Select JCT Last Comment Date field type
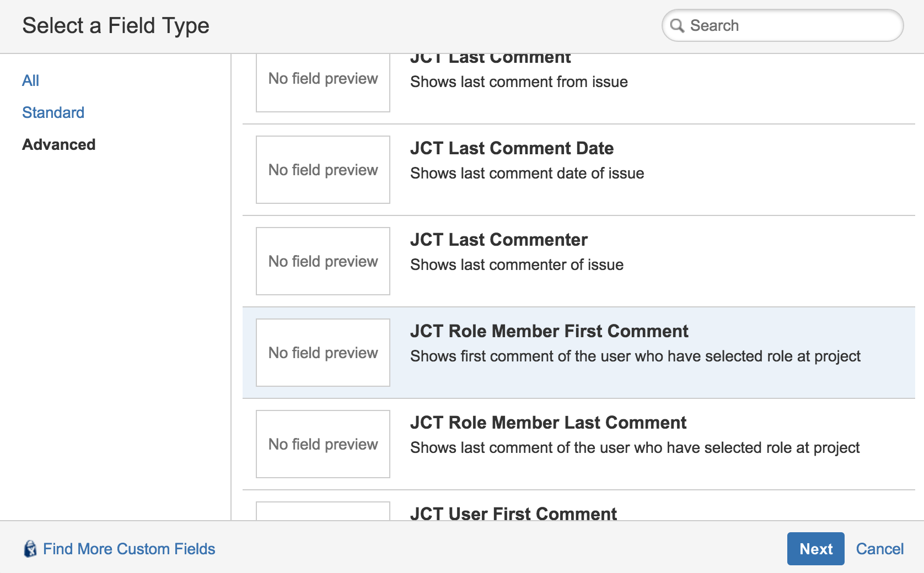This screenshot has height=573, width=924. 579,170
